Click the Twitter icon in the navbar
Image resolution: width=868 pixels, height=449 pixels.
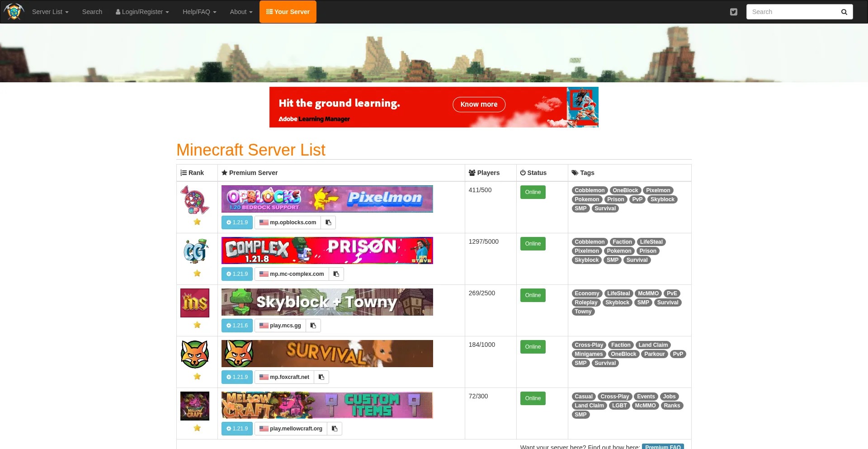pyautogui.click(x=733, y=12)
